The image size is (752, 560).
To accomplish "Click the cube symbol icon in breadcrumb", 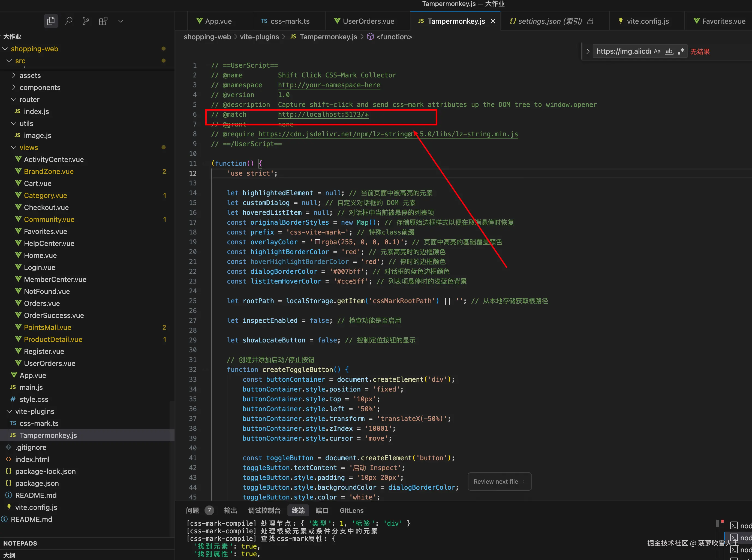I will (x=370, y=37).
